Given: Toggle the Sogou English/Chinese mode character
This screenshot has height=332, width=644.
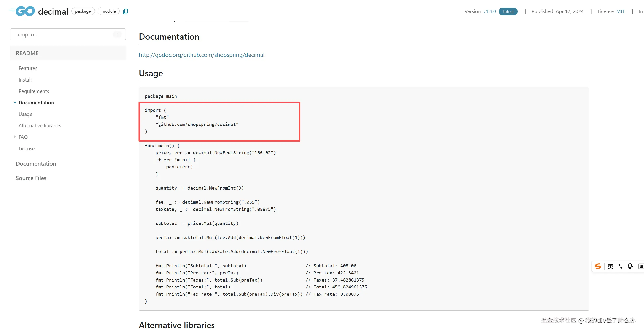Looking at the screenshot, I should (x=610, y=266).
